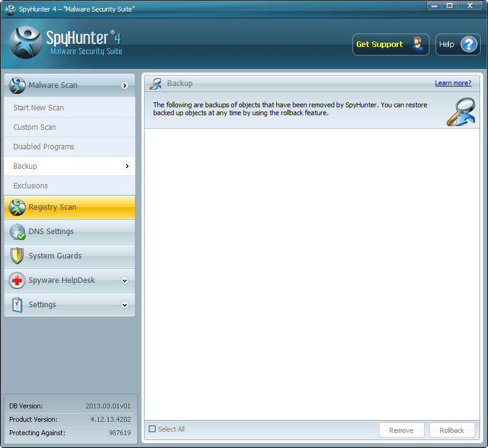
Task: Expand the Settings section chevron
Action: [x=124, y=305]
